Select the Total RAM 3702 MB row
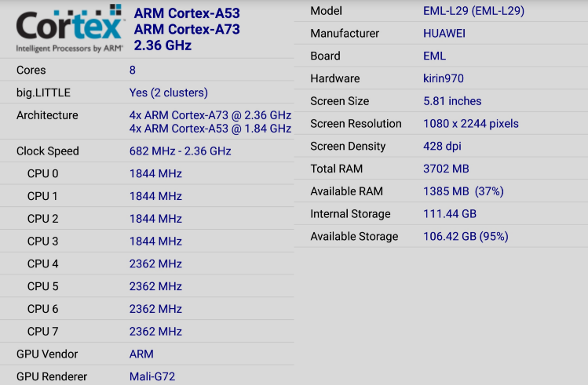The image size is (588, 385). pos(441,169)
